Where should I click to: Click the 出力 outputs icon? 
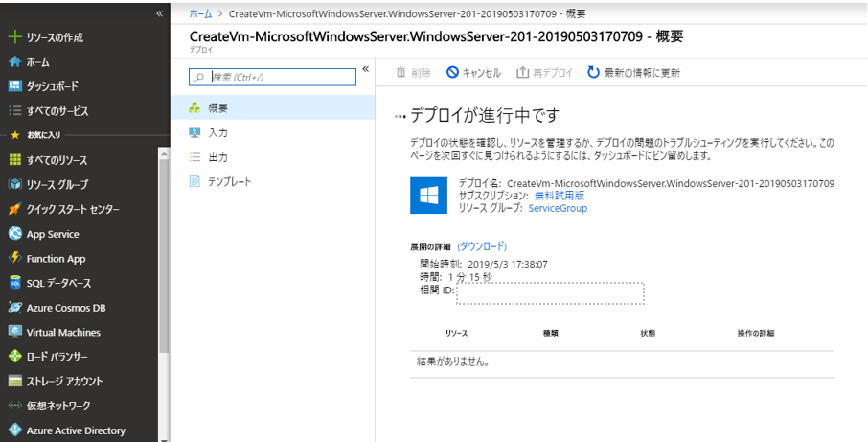194,157
